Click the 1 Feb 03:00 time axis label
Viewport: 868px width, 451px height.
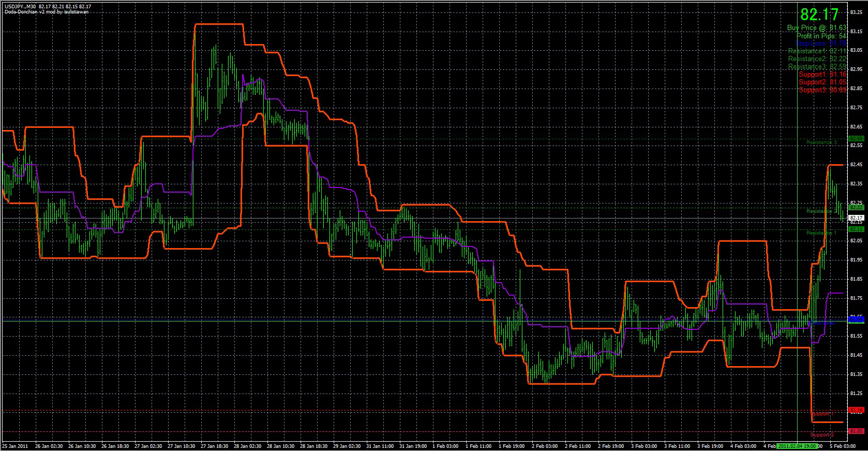pyautogui.click(x=445, y=446)
